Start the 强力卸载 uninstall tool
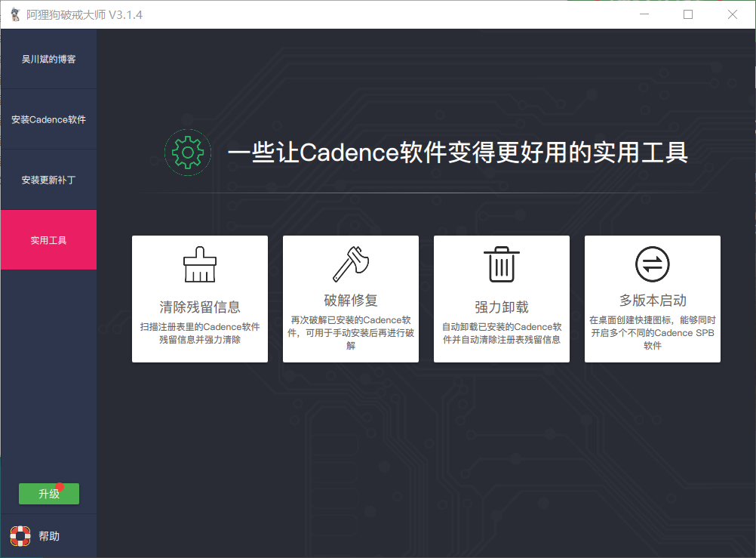756x558 pixels. (x=501, y=298)
